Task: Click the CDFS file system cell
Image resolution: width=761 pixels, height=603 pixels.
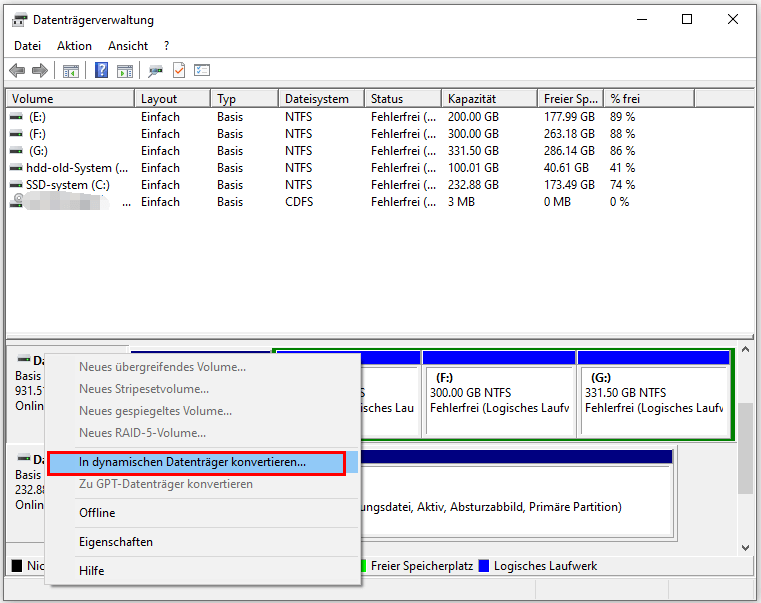Action: [299, 202]
